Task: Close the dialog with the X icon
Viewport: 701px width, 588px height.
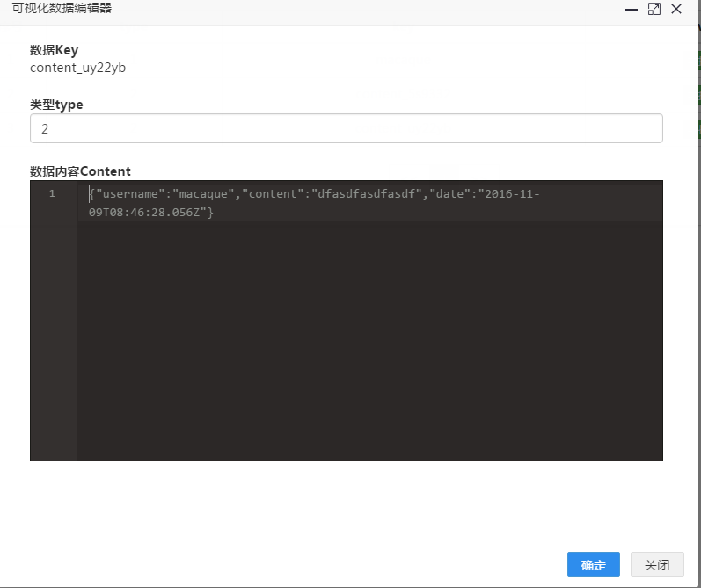Action: 676,9
